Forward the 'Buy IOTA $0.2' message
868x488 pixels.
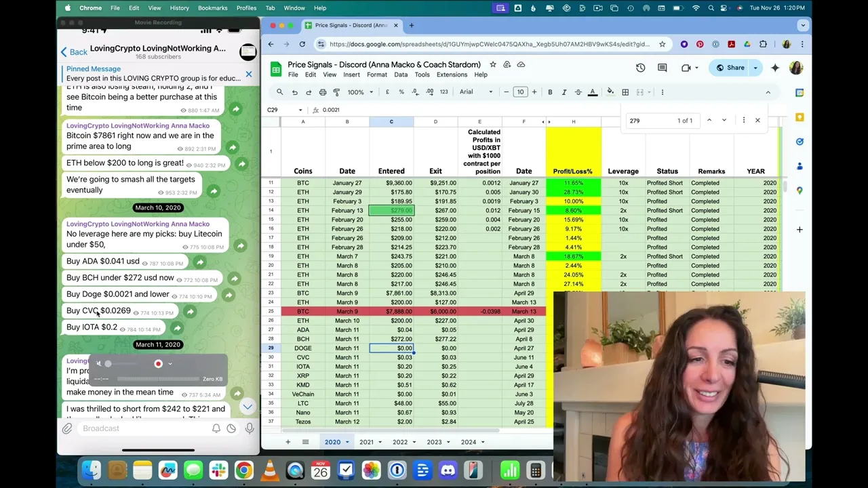point(176,328)
